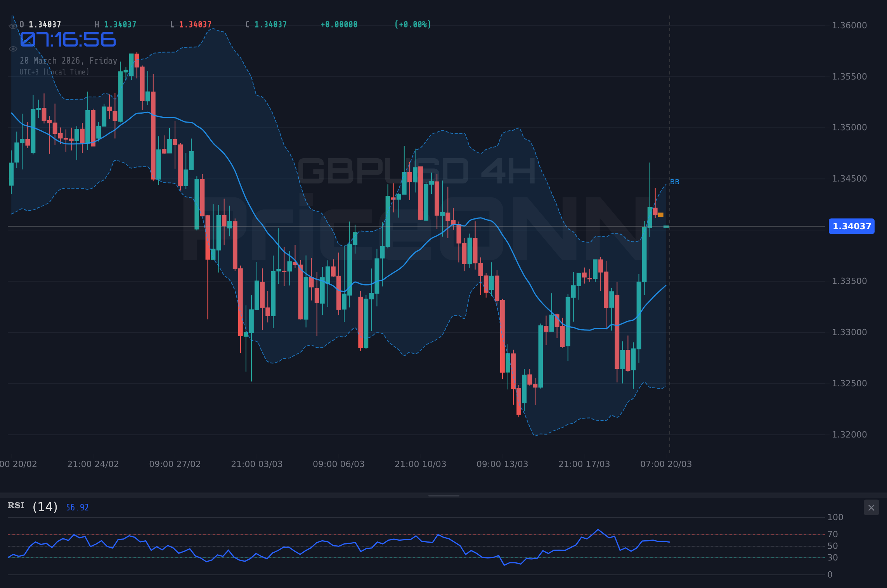Click the blue price tag 1.34037
887x588 pixels.
pos(851,227)
